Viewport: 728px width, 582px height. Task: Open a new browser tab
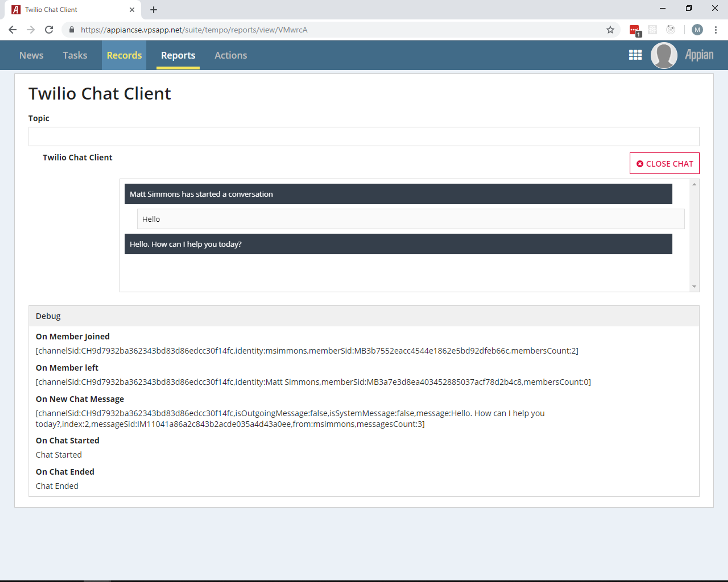point(154,10)
